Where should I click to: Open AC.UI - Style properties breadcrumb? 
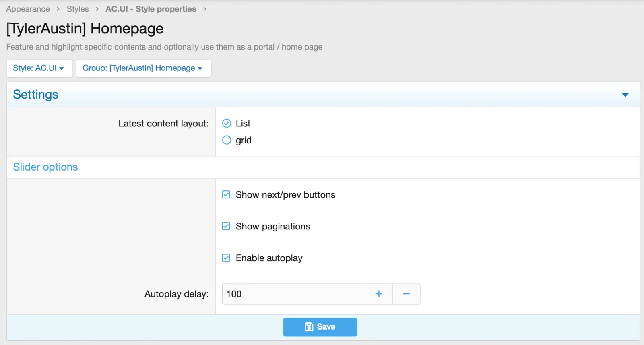(x=151, y=9)
